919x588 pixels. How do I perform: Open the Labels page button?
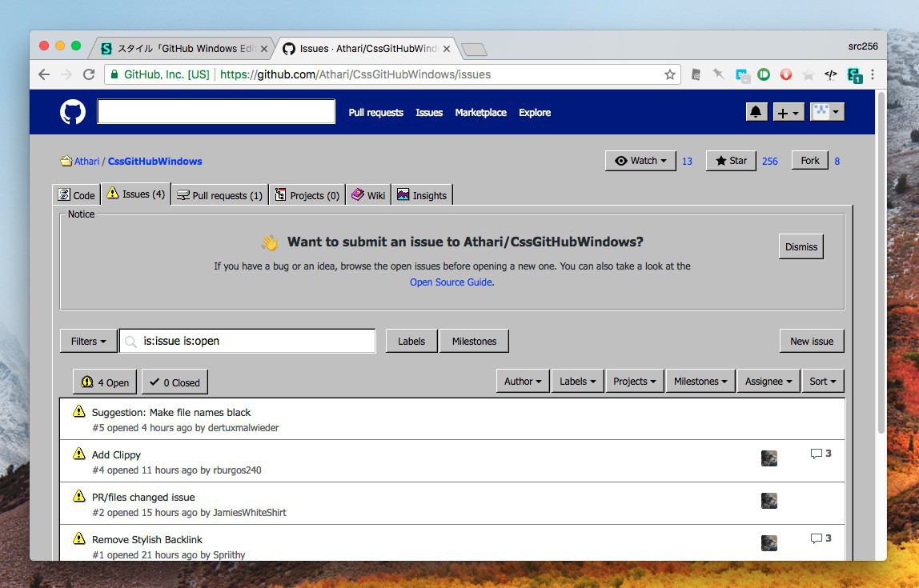(x=411, y=341)
